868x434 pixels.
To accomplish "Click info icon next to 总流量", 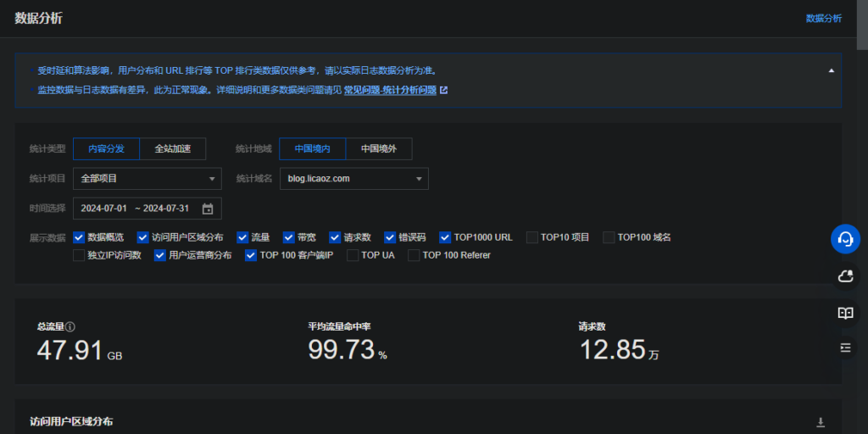I will pyautogui.click(x=70, y=326).
